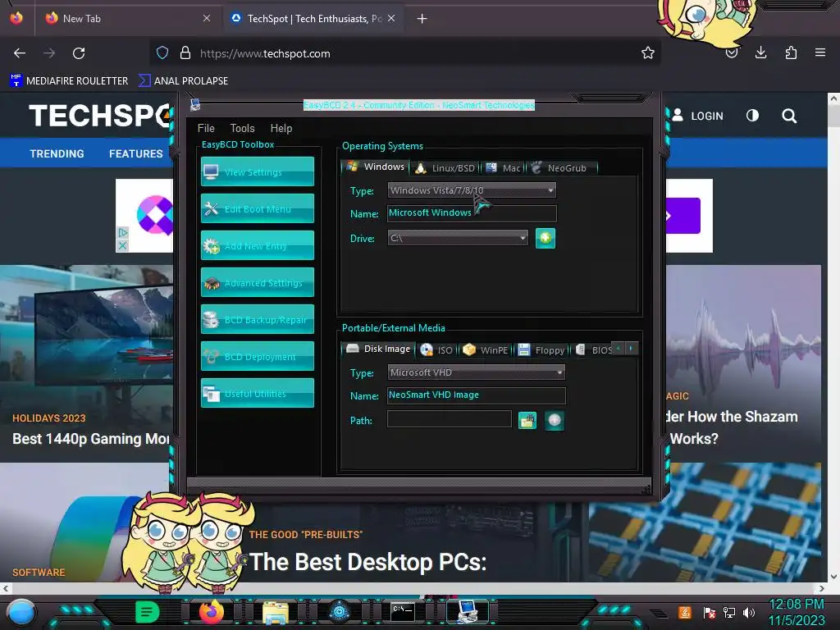Close the ad with X icon
The width and height of the screenshot is (840, 630).
(123, 246)
